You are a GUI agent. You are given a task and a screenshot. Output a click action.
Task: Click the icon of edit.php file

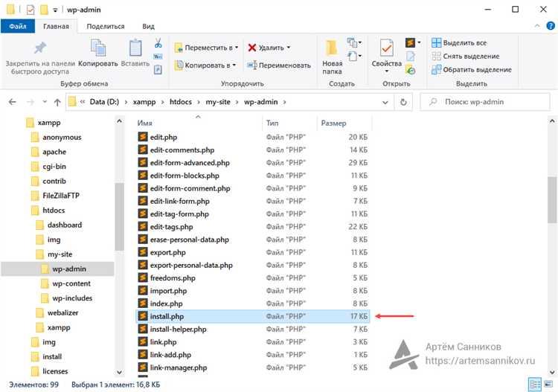point(143,137)
